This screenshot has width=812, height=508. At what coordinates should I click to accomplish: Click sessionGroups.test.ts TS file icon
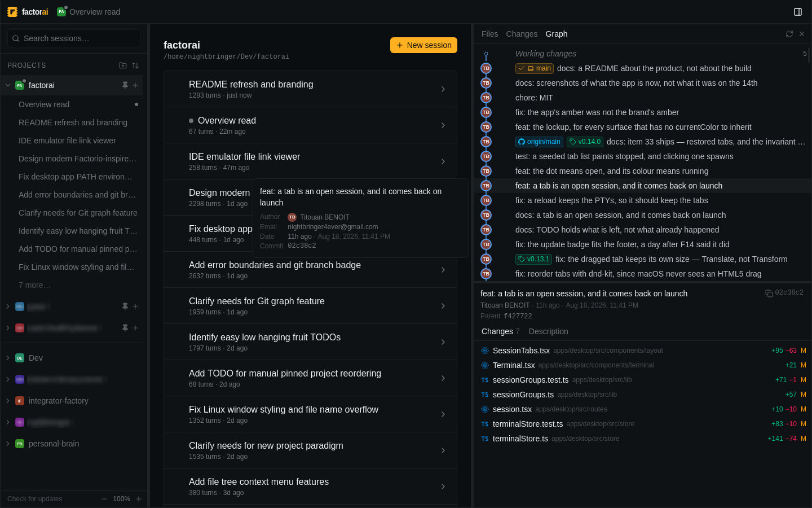coord(485,380)
